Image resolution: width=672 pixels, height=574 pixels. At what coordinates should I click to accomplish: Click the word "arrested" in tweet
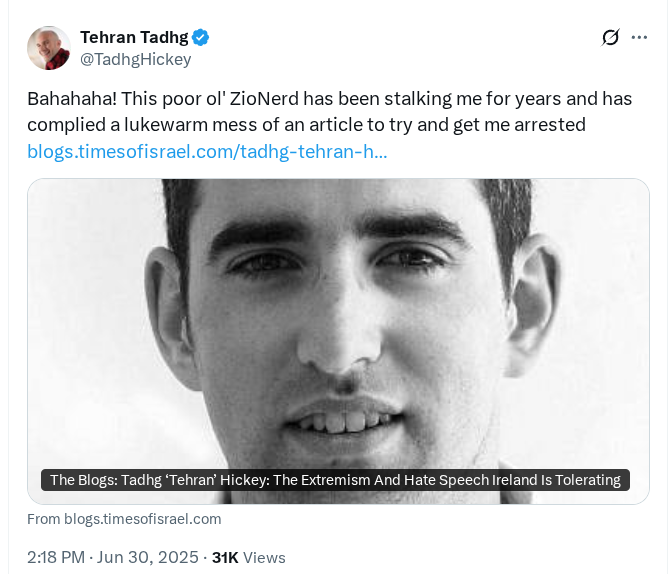coord(550,125)
